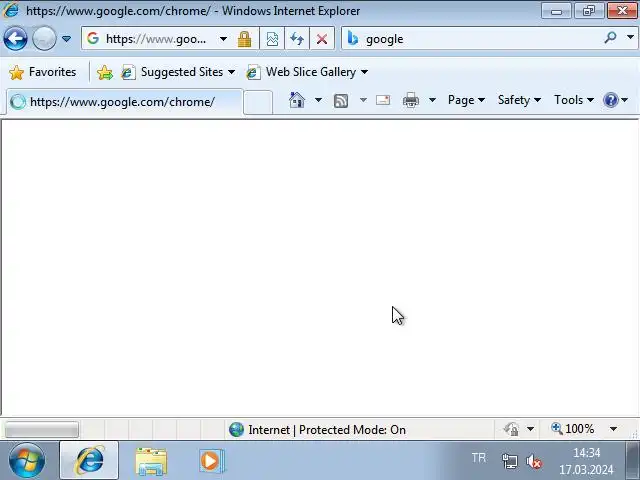Click the Internet Protected Mode status text
Screen dimensions: 640x480
point(327,430)
